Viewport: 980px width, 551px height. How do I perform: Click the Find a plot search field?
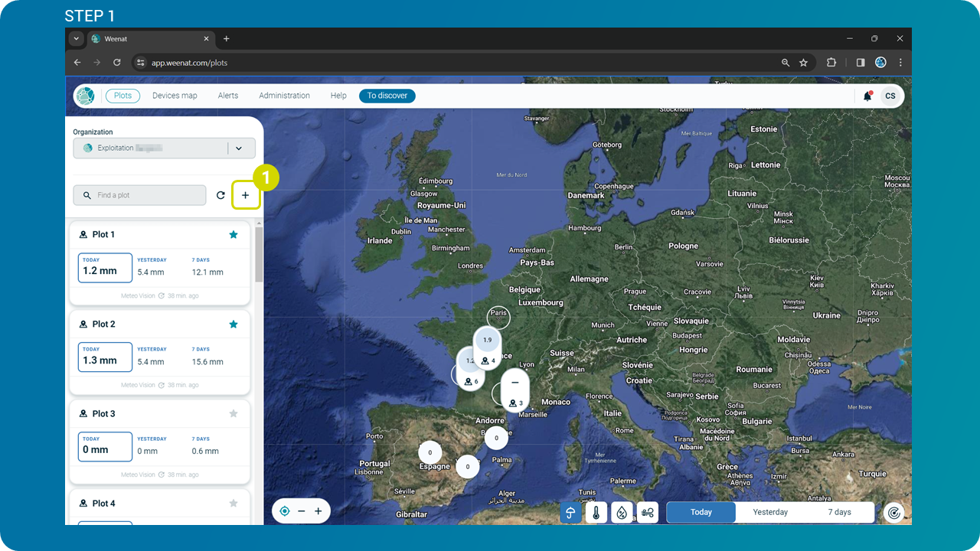pos(140,196)
